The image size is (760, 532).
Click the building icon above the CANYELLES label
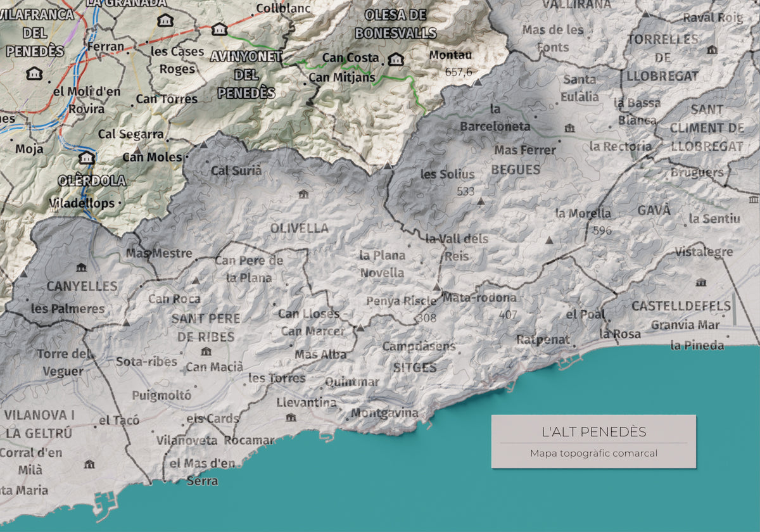[81, 268]
